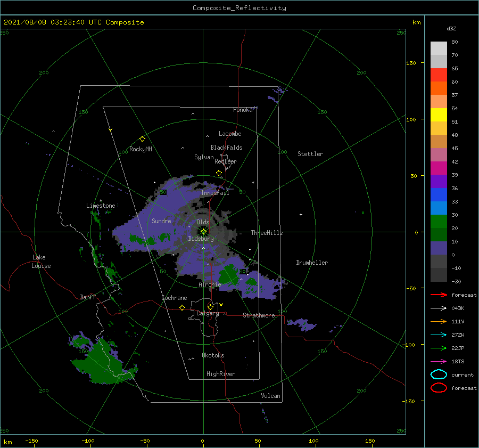Click the Vulcan label
Screen dimensions: 479x448
[270, 396]
